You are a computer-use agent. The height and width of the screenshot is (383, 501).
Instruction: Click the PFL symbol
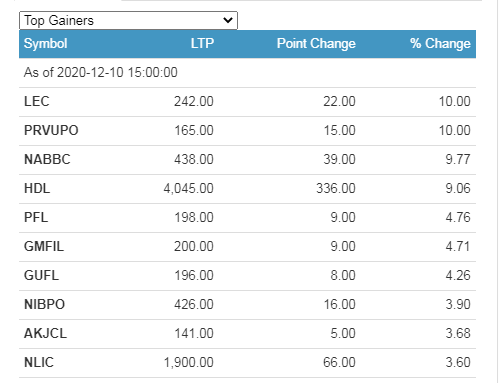(36, 217)
